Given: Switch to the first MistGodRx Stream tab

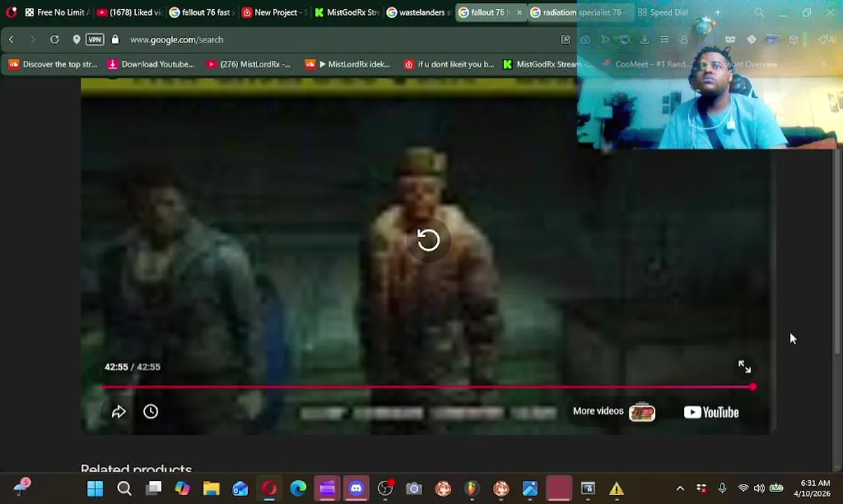Looking at the screenshot, I should (x=347, y=13).
